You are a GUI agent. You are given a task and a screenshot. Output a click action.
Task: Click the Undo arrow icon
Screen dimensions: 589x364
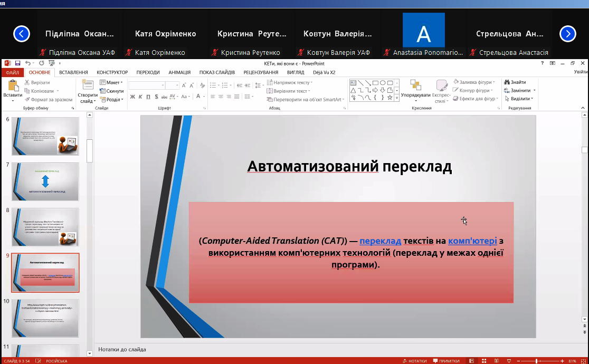coord(27,63)
